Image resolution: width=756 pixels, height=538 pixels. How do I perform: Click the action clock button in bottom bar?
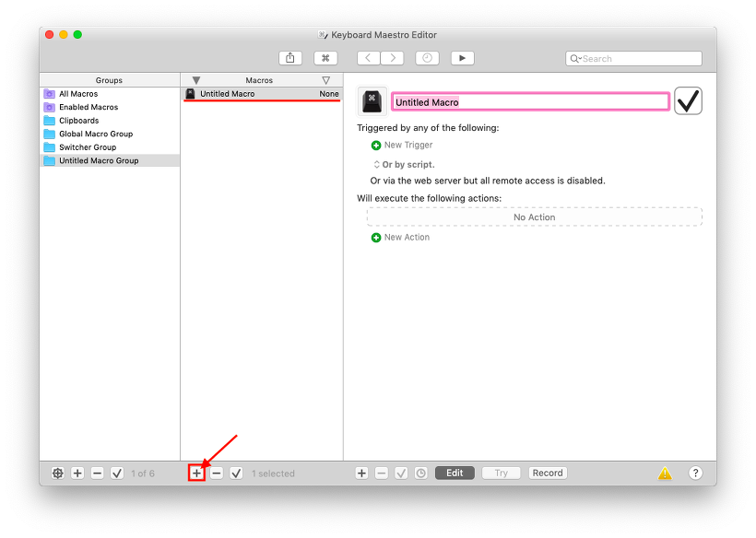point(421,473)
